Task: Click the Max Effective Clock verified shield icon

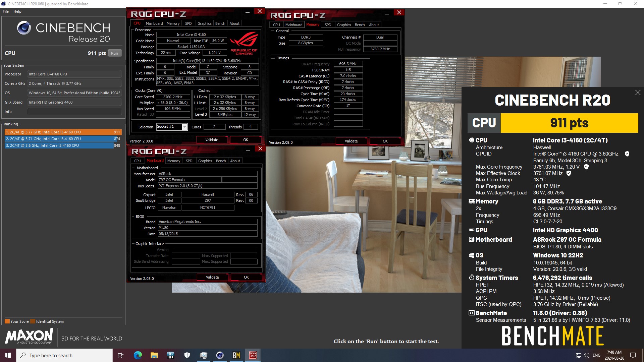Action: coord(569,173)
